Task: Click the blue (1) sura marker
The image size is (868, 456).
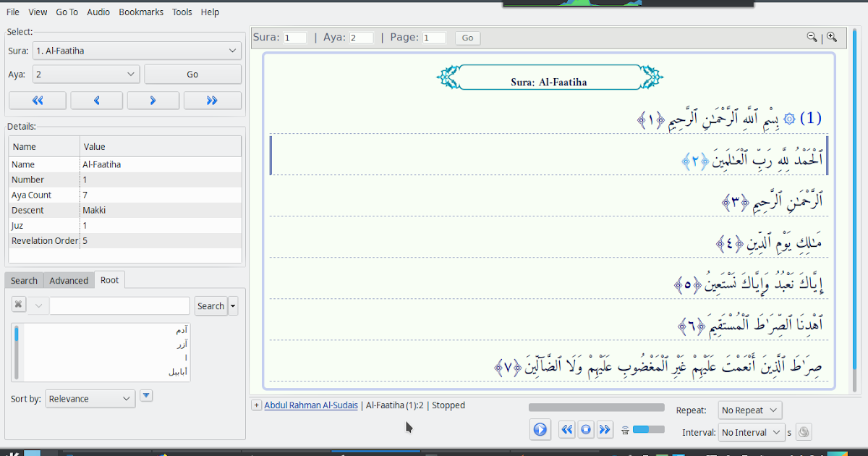Action: tap(810, 118)
